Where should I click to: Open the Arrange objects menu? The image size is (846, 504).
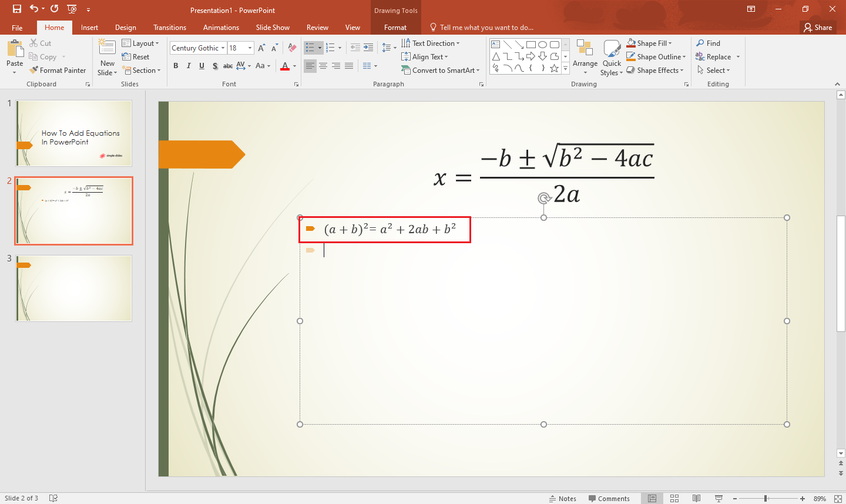[x=585, y=58]
